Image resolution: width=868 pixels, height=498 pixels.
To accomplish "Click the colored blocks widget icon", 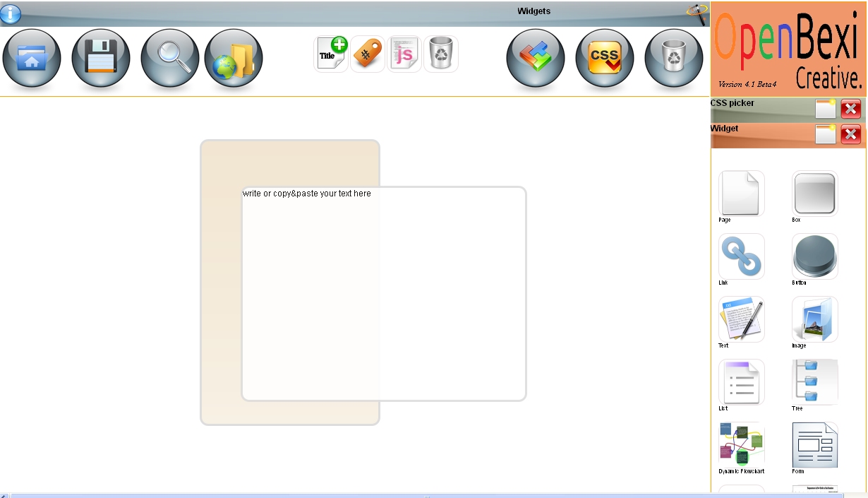I will point(536,58).
